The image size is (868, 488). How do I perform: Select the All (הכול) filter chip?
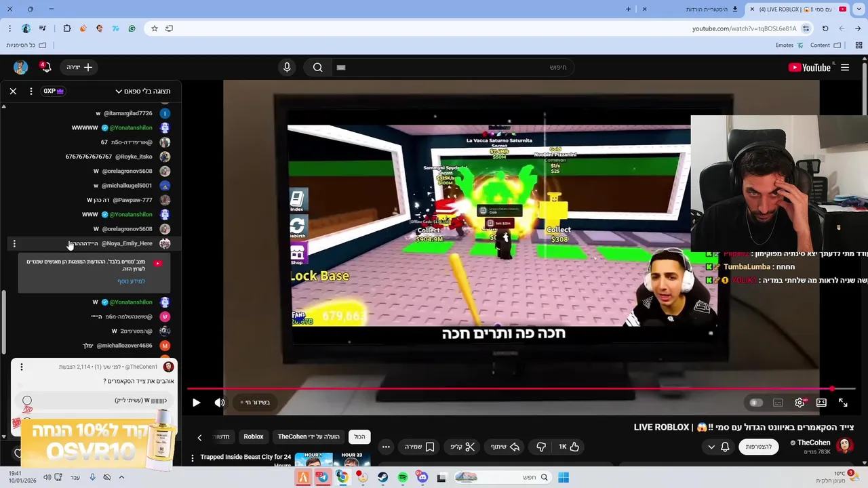pyautogui.click(x=359, y=436)
